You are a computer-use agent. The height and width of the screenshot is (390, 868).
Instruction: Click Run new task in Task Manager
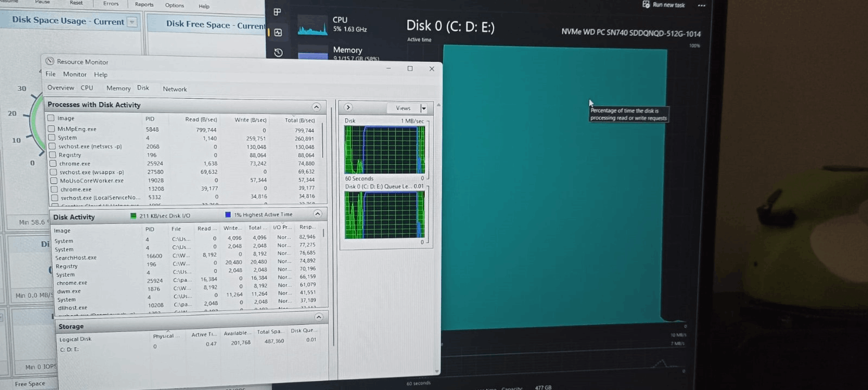(663, 4)
